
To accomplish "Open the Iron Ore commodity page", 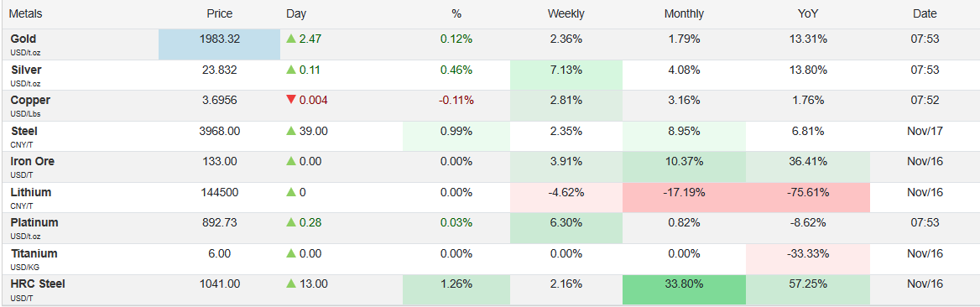I will coord(33,161).
